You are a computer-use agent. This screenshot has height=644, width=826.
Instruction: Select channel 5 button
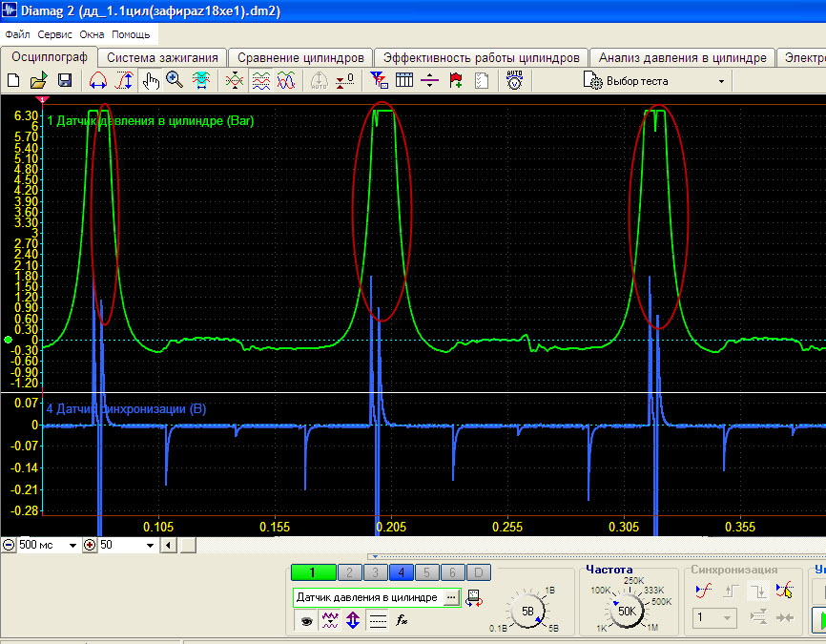point(426,572)
